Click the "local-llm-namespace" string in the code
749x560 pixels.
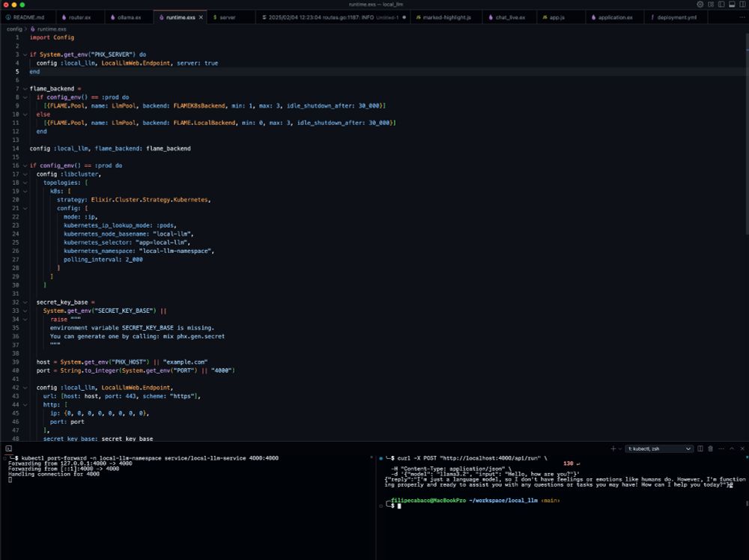176,251
